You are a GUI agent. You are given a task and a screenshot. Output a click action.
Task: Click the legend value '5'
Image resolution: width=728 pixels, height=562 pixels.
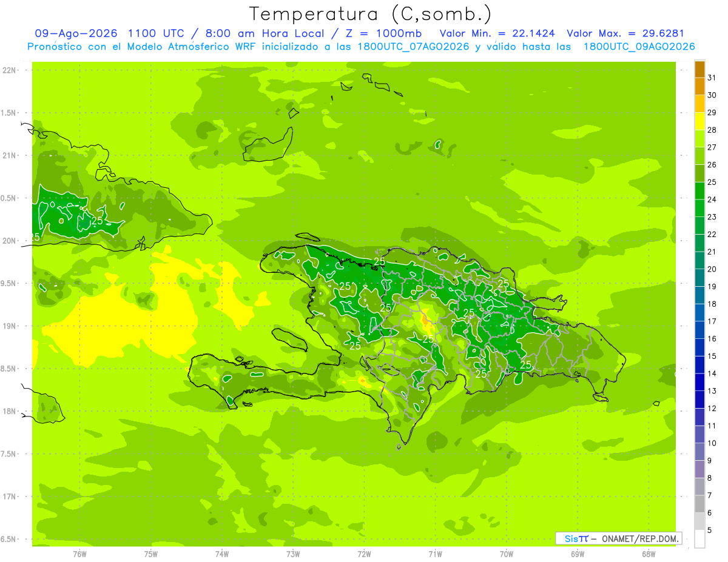click(x=710, y=530)
